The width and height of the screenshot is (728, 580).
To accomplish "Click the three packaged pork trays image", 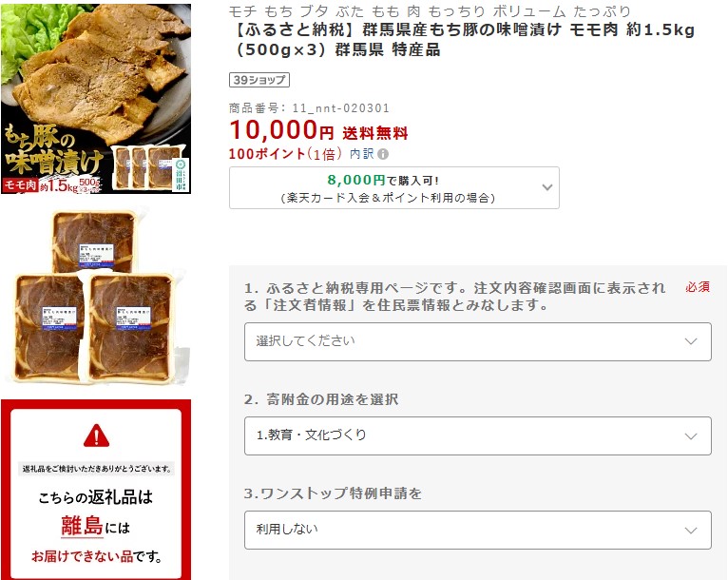I will 95,298.
